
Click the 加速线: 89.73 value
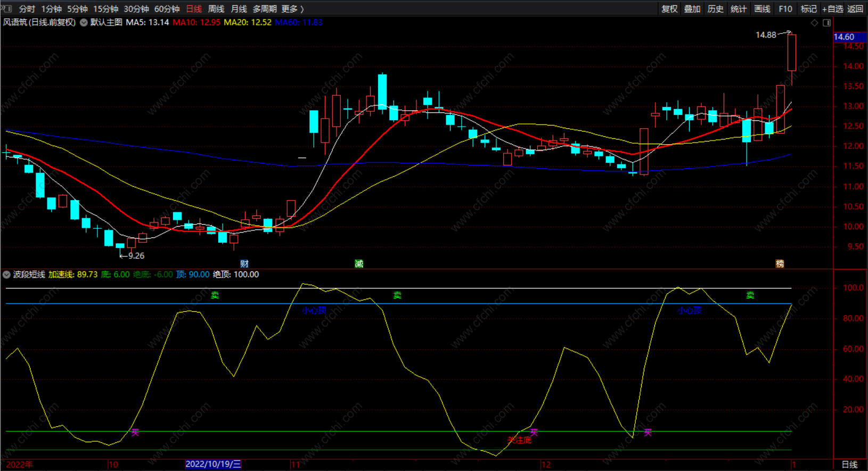73,275
